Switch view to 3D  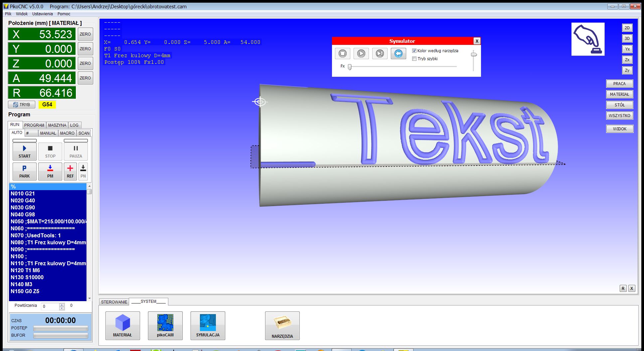tap(627, 39)
